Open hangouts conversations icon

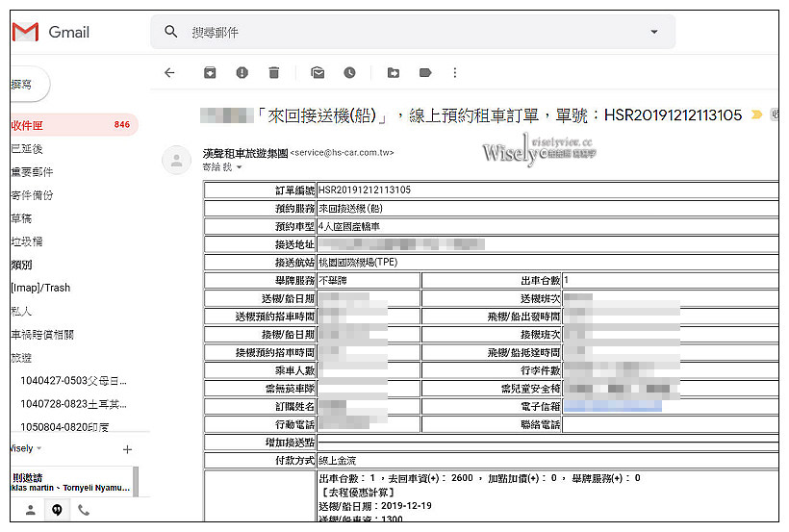coord(57,510)
